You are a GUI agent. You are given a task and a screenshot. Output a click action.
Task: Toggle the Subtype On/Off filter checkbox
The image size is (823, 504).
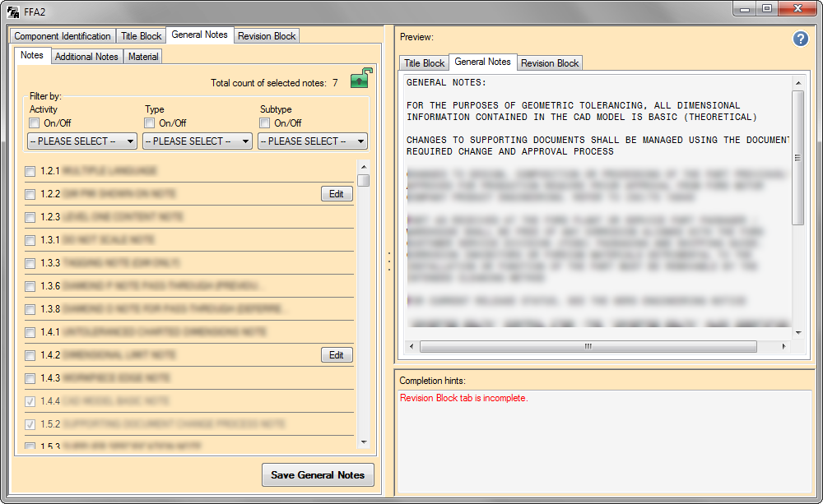click(x=265, y=123)
